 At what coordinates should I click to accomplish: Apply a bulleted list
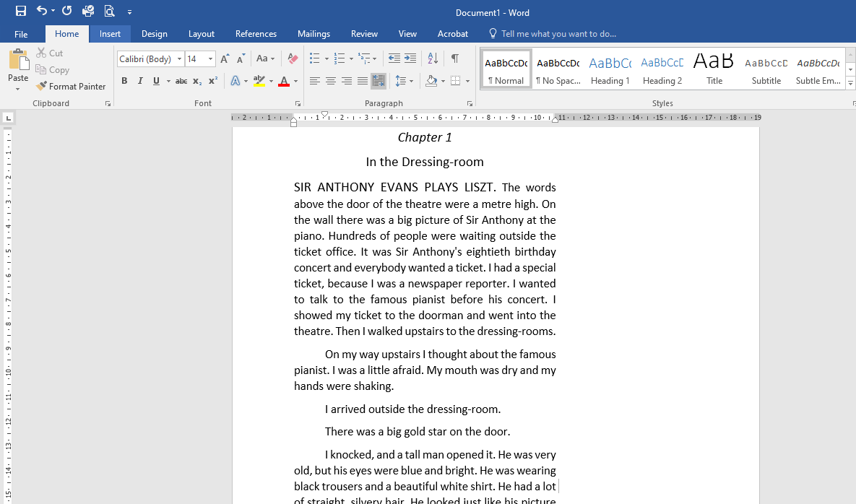point(315,58)
